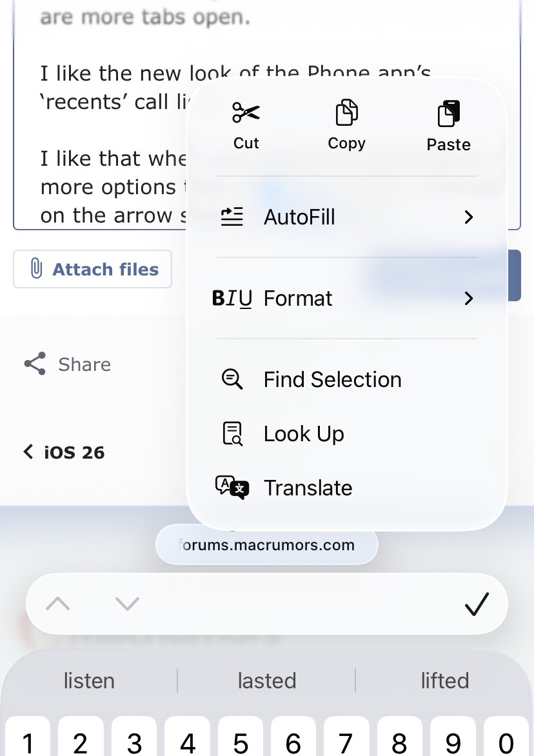Tap the Paste clipboard icon
Image resolution: width=534 pixels, height=756 pixels.
tap(449, 114)
